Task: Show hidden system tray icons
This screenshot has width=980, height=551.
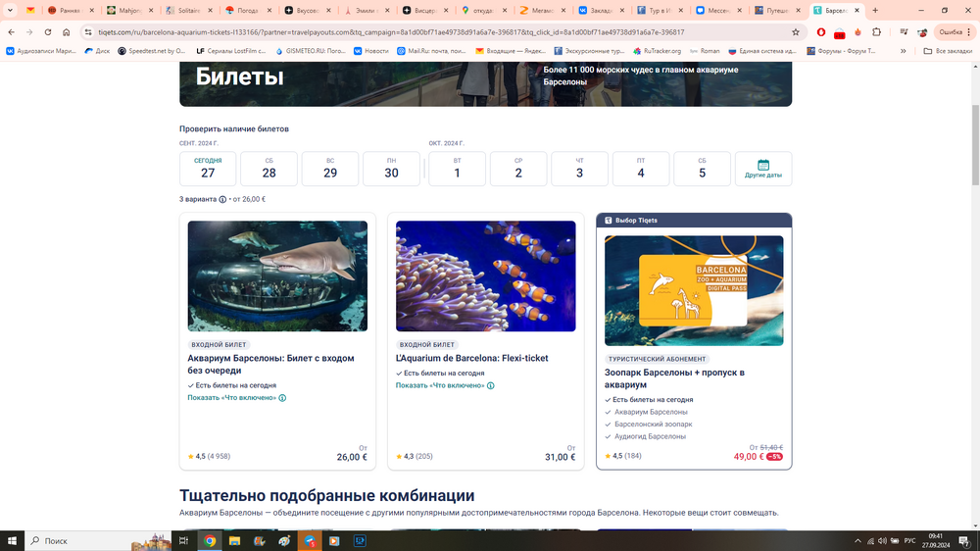Action: (858, 541)
